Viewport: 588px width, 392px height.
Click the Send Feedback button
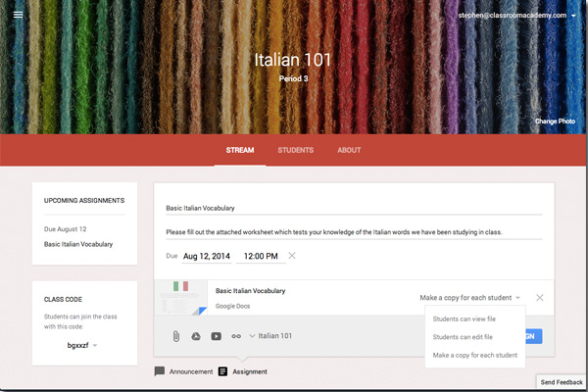click(561, 380)
